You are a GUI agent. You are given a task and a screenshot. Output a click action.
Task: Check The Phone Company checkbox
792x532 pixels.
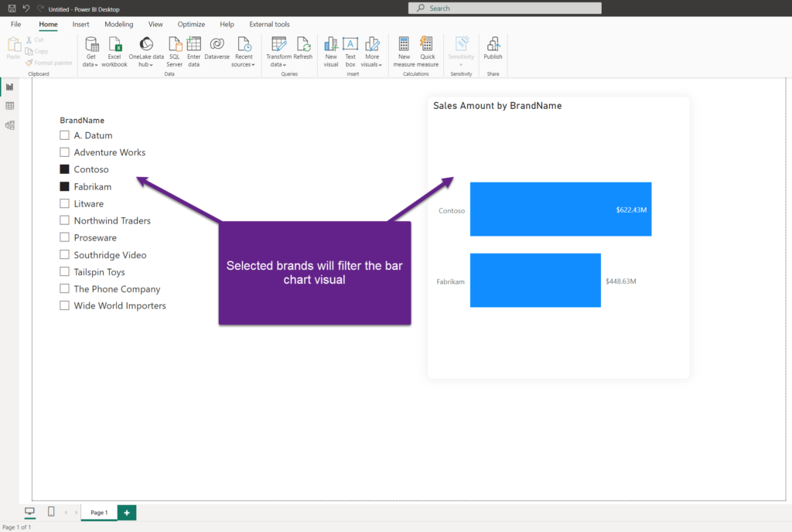(64, 288)
